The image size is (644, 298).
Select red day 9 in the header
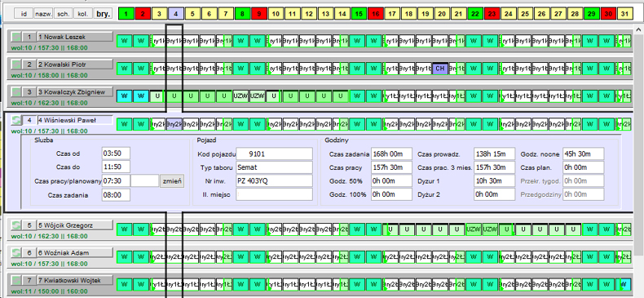pos(258,14)
